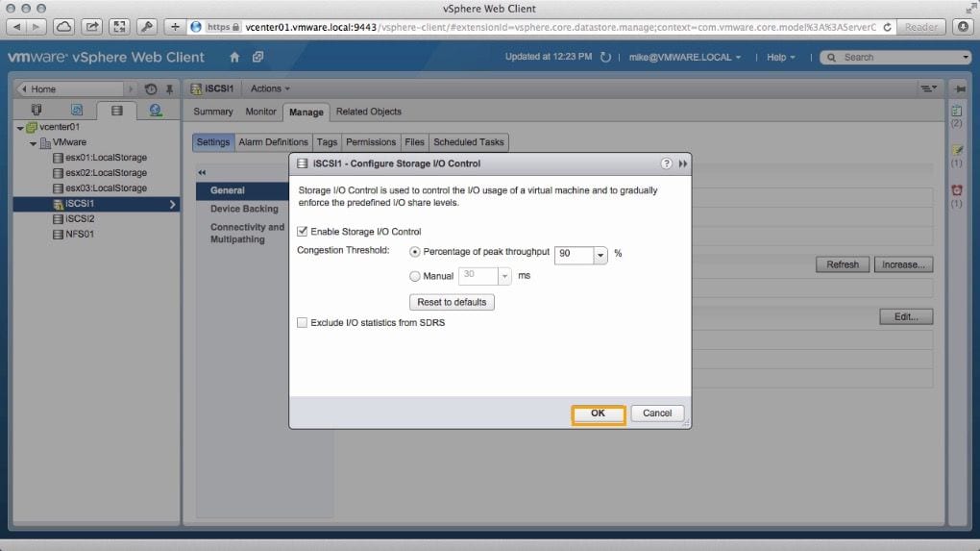Viewport: 980px width, 551px height.
Task: Click the percentage value field showing 90
Action: 574,254
